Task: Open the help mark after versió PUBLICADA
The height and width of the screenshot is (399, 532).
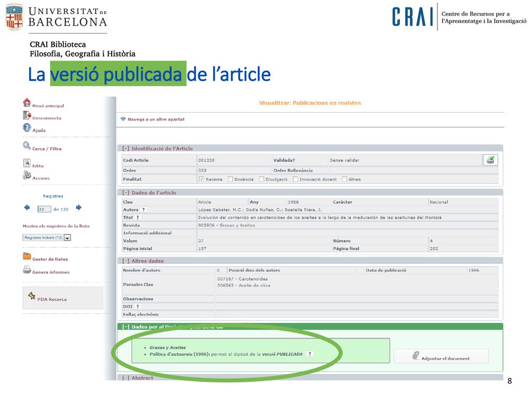Action: coord(310,354)
